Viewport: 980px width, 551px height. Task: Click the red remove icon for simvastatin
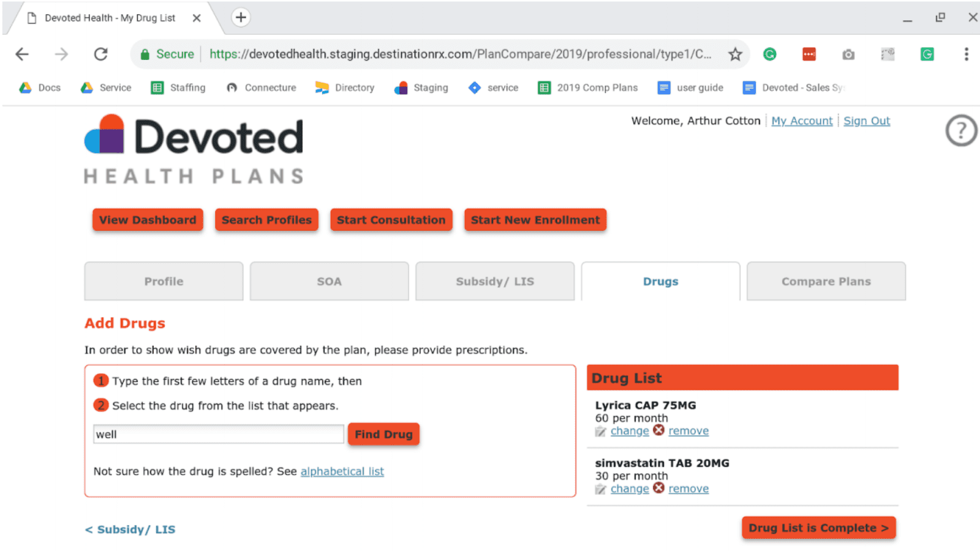[658, 488]
